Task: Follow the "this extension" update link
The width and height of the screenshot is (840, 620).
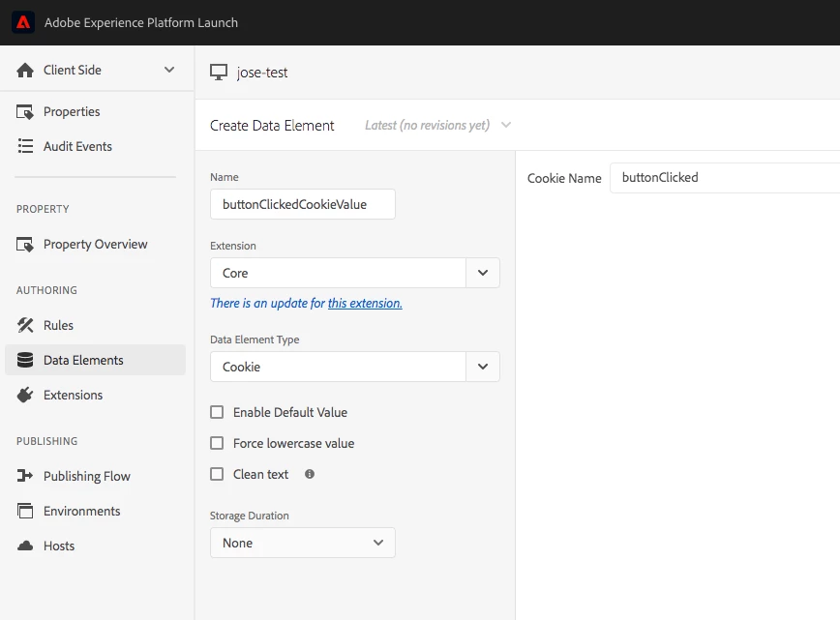Action: (365, 304)
